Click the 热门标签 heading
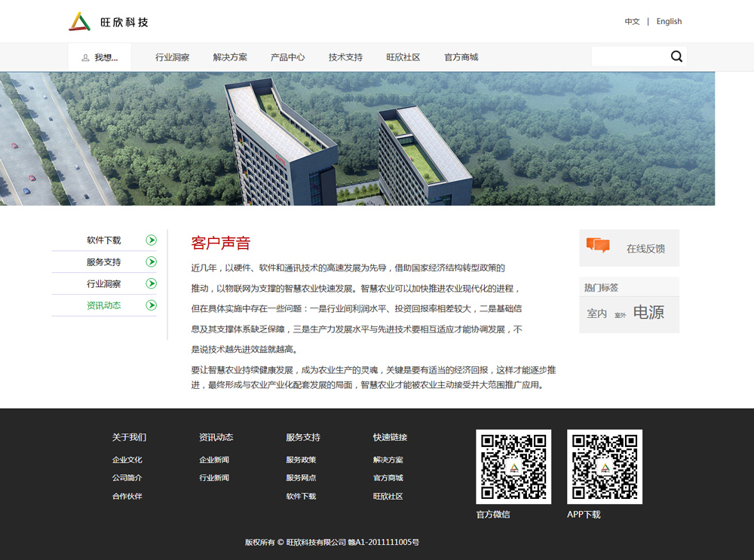Image resolution: width=754 pixels, height=560 pixels. pyautogui.click(x=601, y=287)
